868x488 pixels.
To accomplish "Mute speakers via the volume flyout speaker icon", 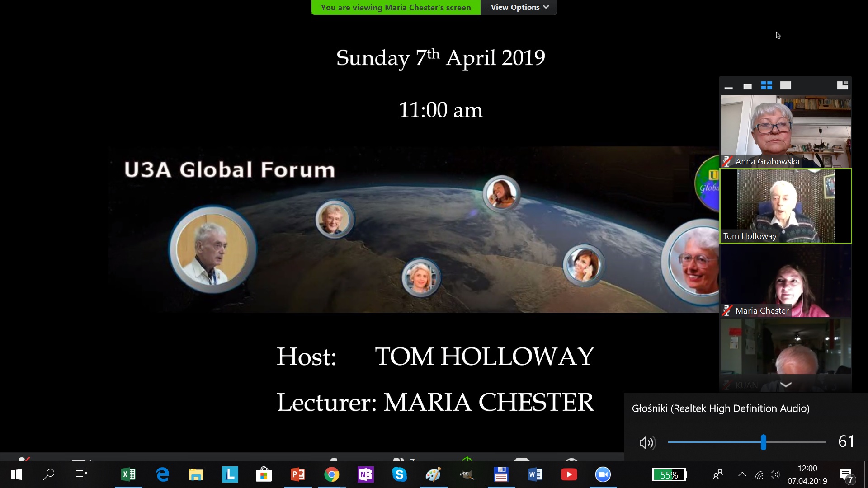I will (x=647, y=442).
